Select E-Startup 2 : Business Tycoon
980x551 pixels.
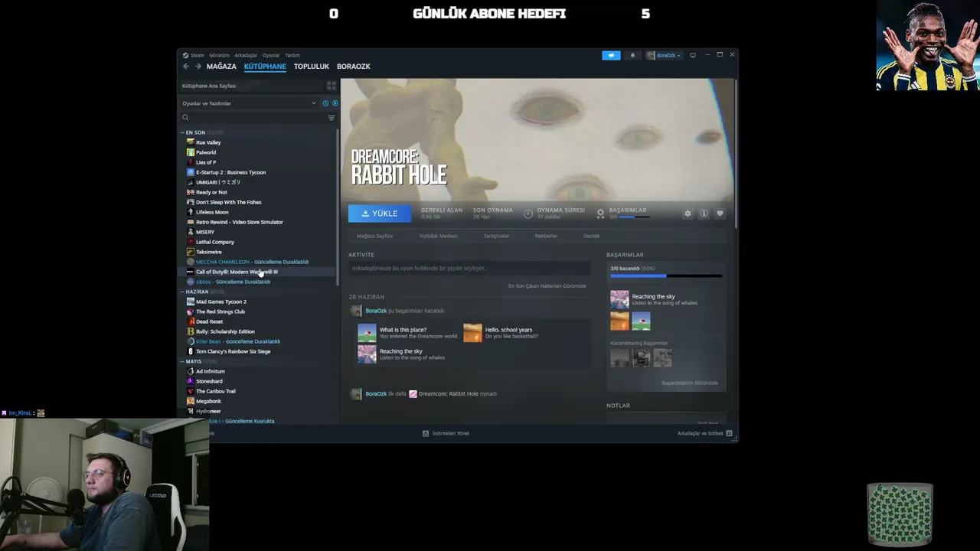230,172
